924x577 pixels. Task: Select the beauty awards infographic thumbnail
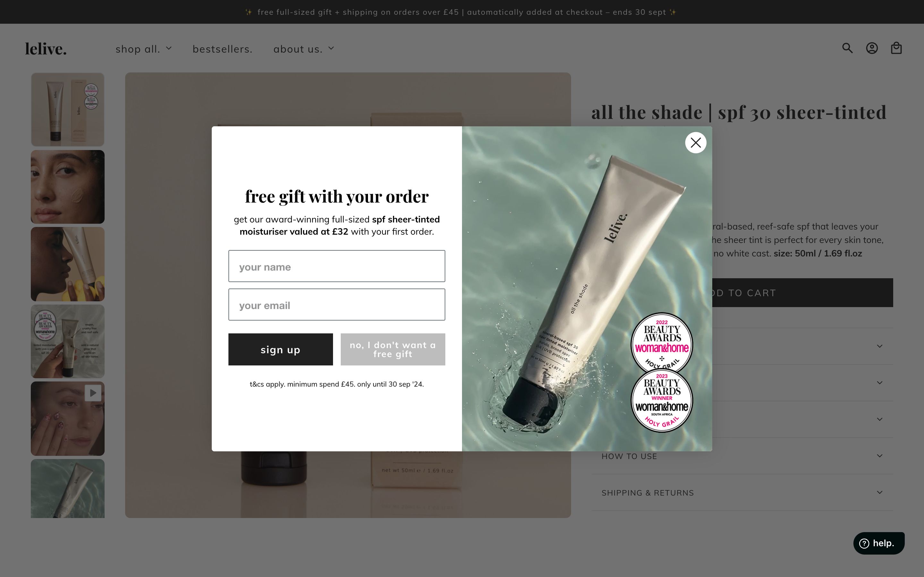[68, 341]
